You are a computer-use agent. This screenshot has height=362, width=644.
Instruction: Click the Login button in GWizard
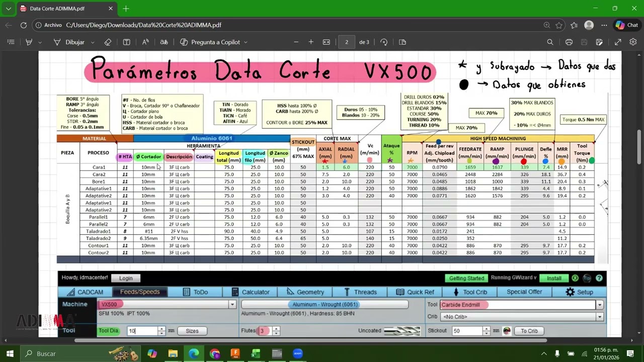tap(126, 278)
